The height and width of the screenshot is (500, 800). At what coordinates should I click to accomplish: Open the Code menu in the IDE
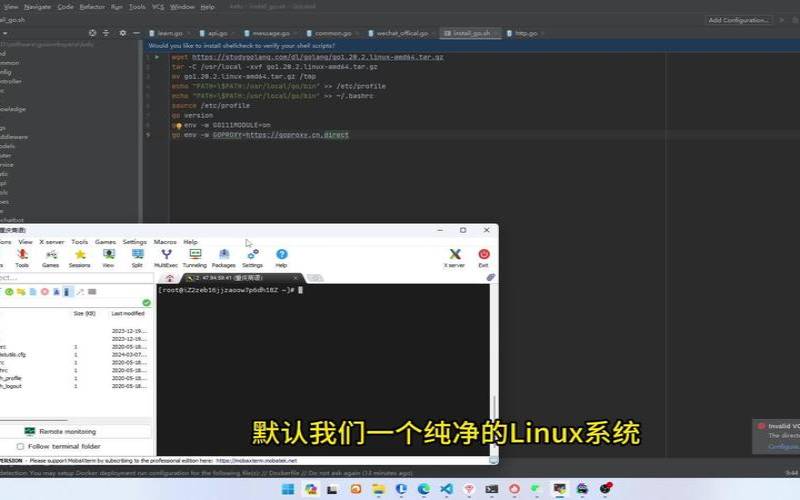[x=65, y=7]
